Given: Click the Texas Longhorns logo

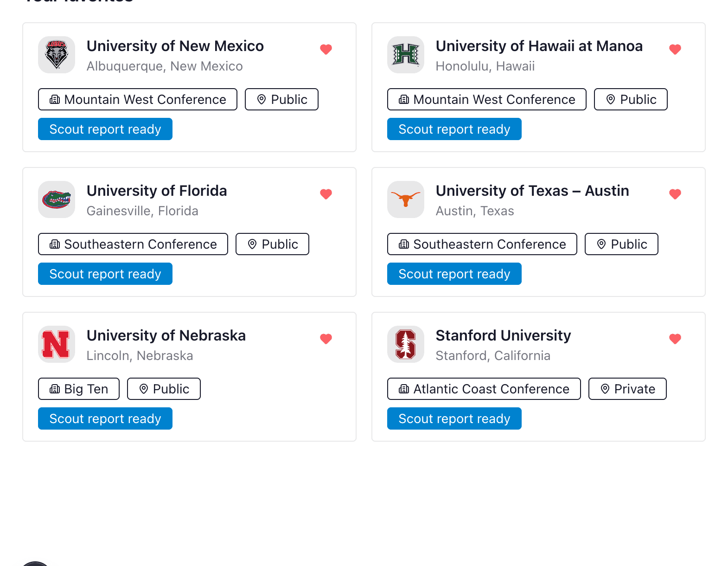Looking at the screenshot, I should point(405,199).
